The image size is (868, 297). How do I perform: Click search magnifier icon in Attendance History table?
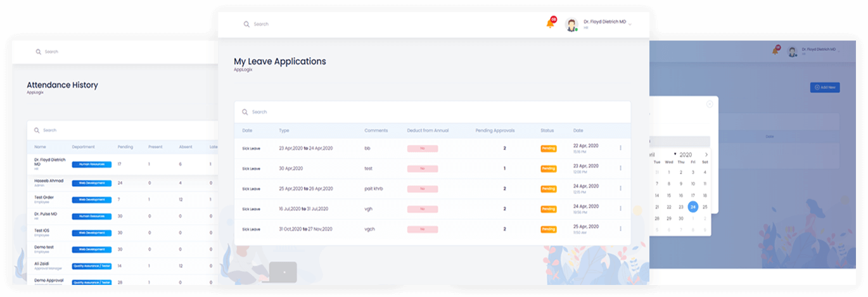pyautogui.click(x=37, y=130)
